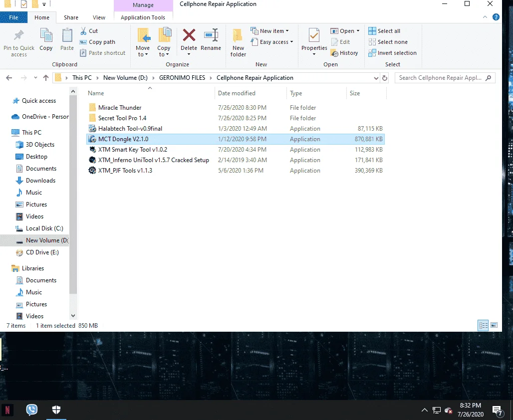Open recent locations dropdown arrow
The image size is (513, 420).
(35, 78)
